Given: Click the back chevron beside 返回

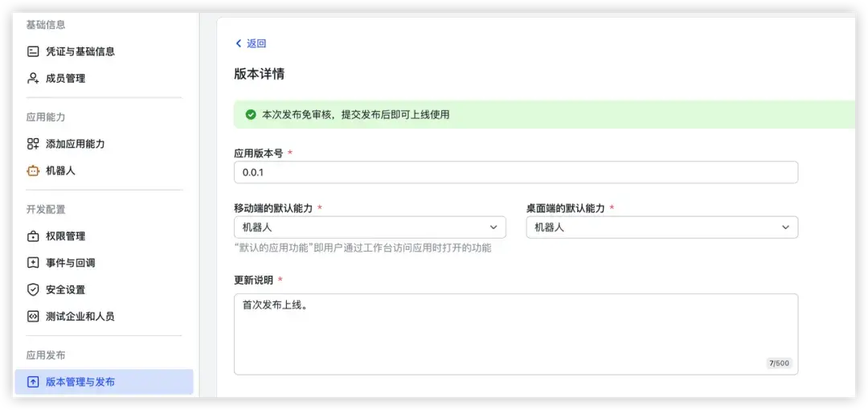Looking at the screenshot, I should click(238, 43).
